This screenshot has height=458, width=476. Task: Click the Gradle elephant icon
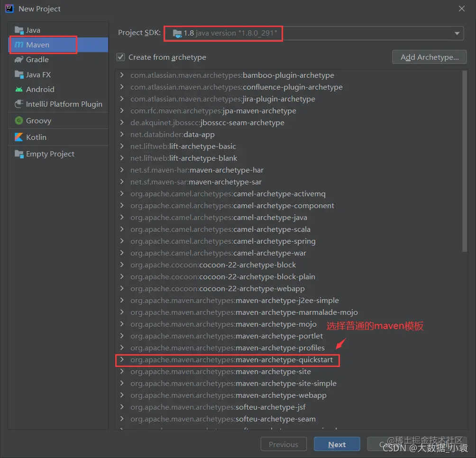(19, 59)
